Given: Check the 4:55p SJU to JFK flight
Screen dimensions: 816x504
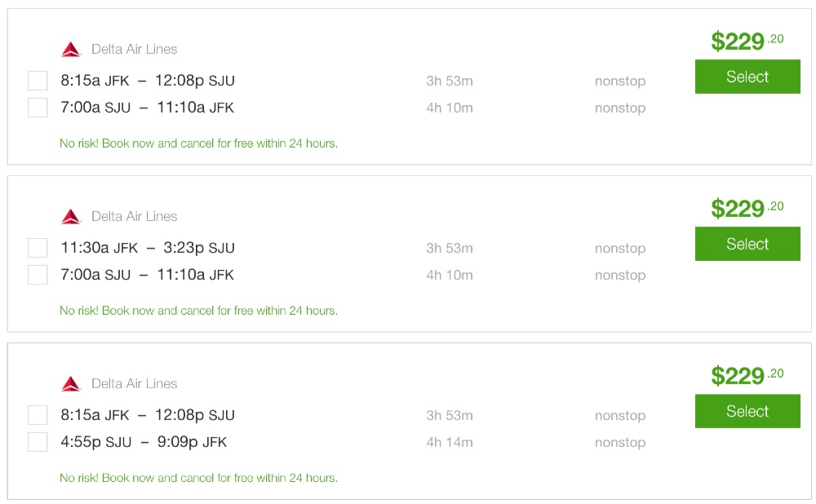Looking at the screenshot, I should (x=38, y=442).
